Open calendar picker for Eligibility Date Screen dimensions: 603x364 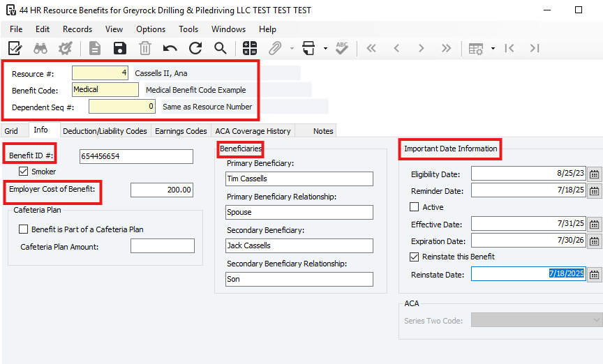click(594, 174)
